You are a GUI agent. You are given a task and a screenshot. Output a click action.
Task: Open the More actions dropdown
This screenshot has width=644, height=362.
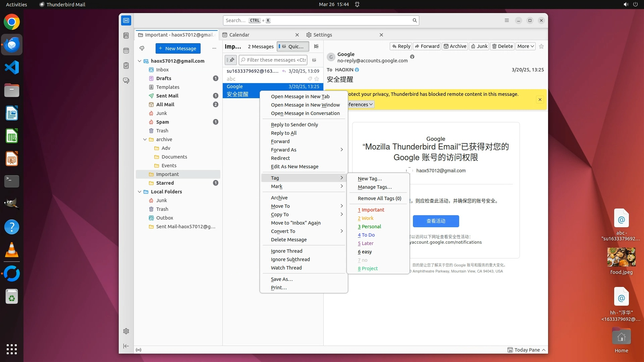pyautogui.click(x=525, y=46)
